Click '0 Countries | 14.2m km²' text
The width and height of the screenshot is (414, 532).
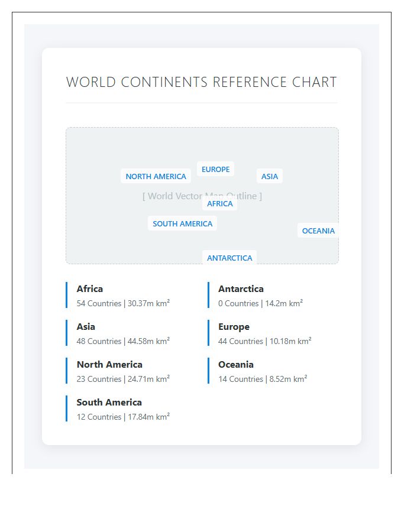pos(261,303)
